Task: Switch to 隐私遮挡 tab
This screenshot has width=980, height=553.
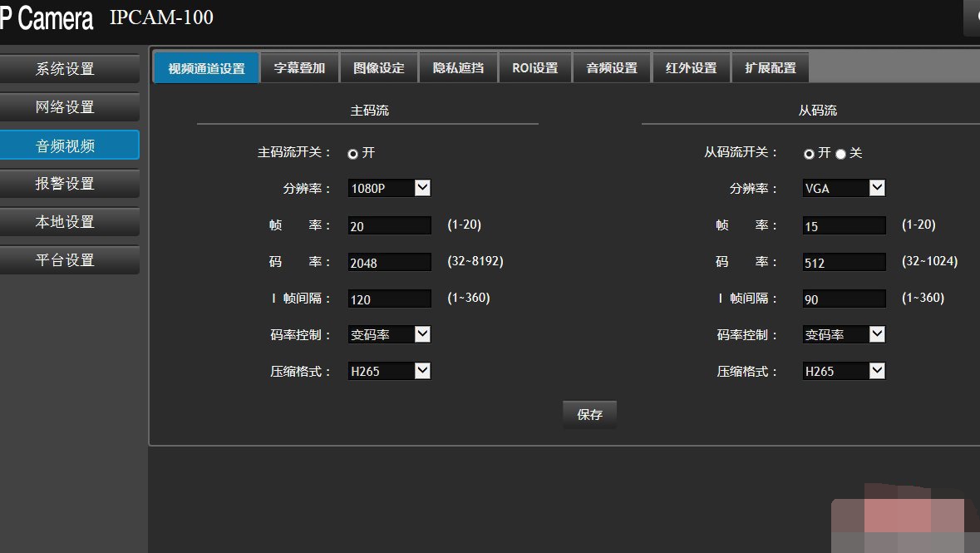Action: tap(458, 67)
